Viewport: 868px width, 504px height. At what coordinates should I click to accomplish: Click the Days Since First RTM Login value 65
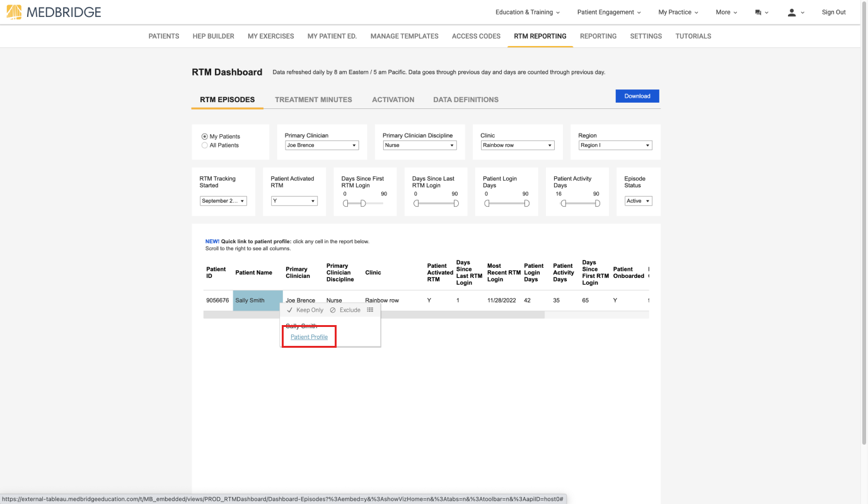[586, 301]
